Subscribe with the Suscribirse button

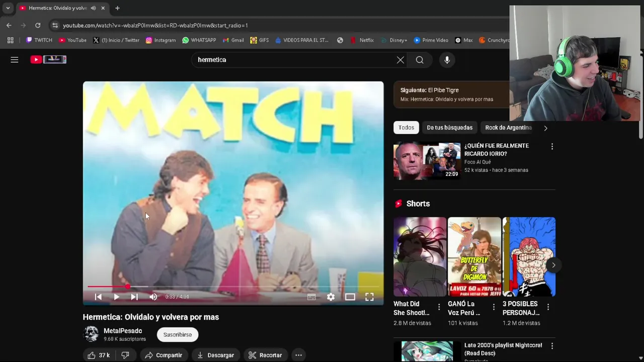click(178, 334)
